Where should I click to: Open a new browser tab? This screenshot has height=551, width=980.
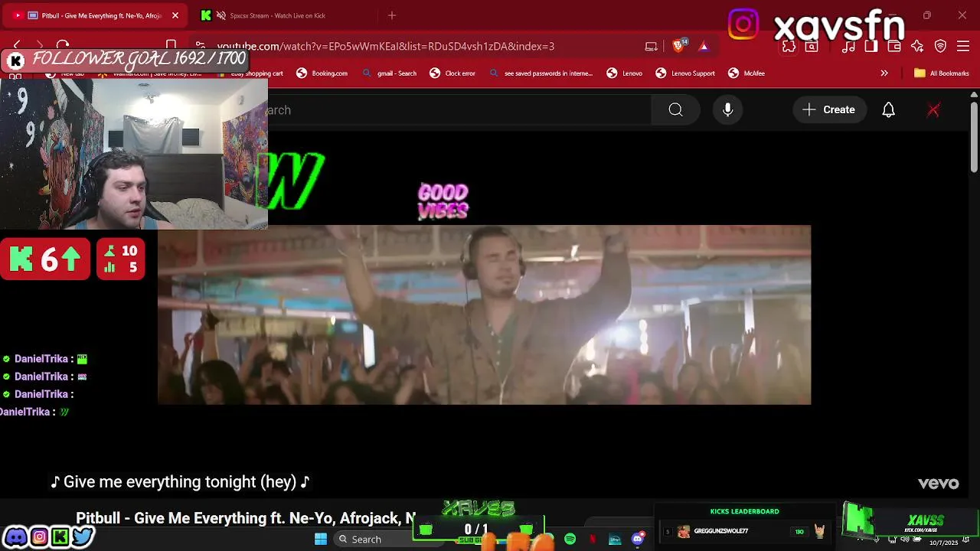coord(392,15)
